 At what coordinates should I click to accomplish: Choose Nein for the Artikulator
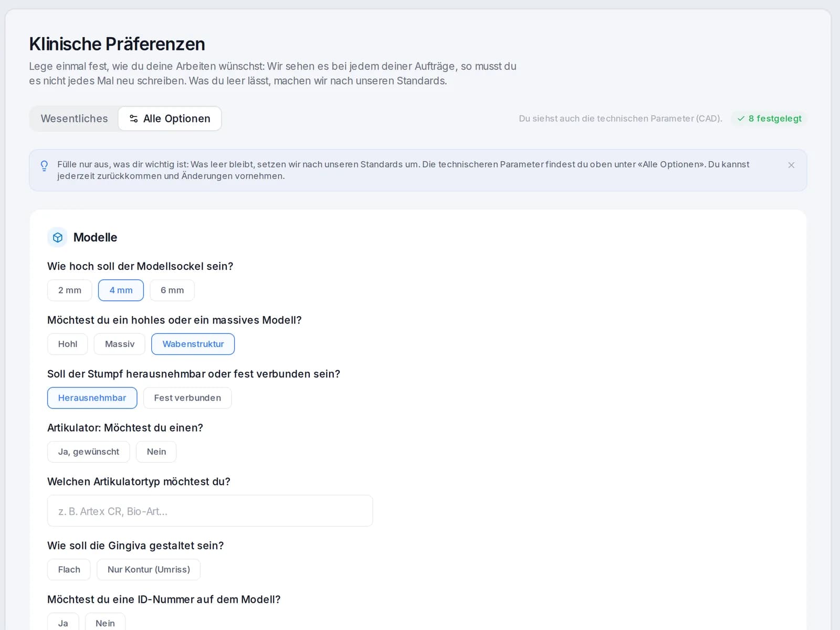point(156,451)
